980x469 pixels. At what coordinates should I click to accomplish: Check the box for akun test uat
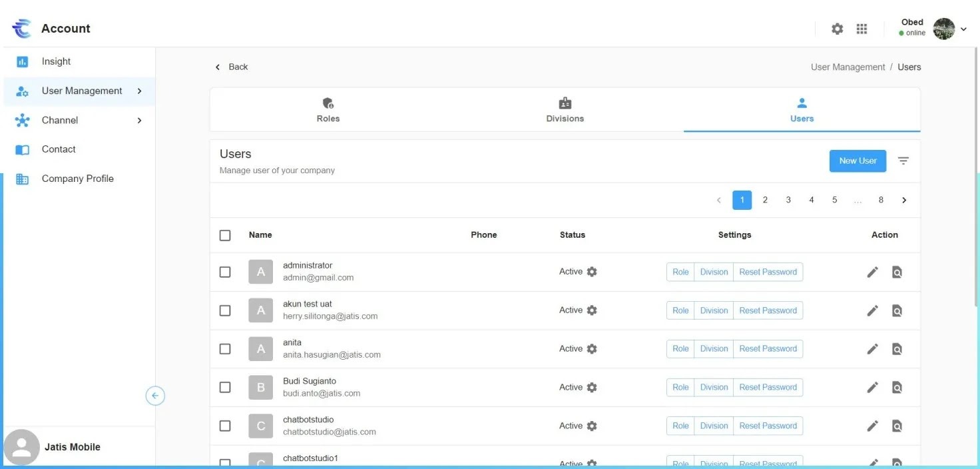225,310
